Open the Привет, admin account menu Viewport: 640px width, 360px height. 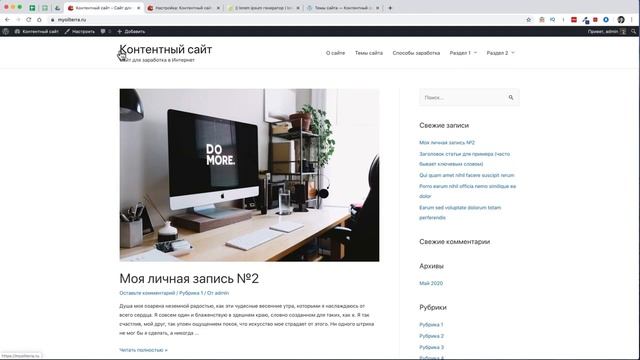[x=607, y=31]
